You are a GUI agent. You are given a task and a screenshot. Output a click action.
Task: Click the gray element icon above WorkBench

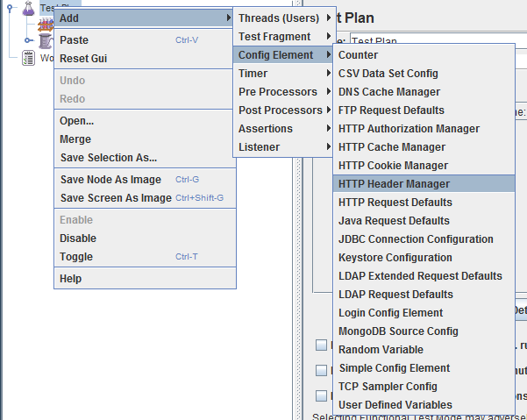coord(45,41)
